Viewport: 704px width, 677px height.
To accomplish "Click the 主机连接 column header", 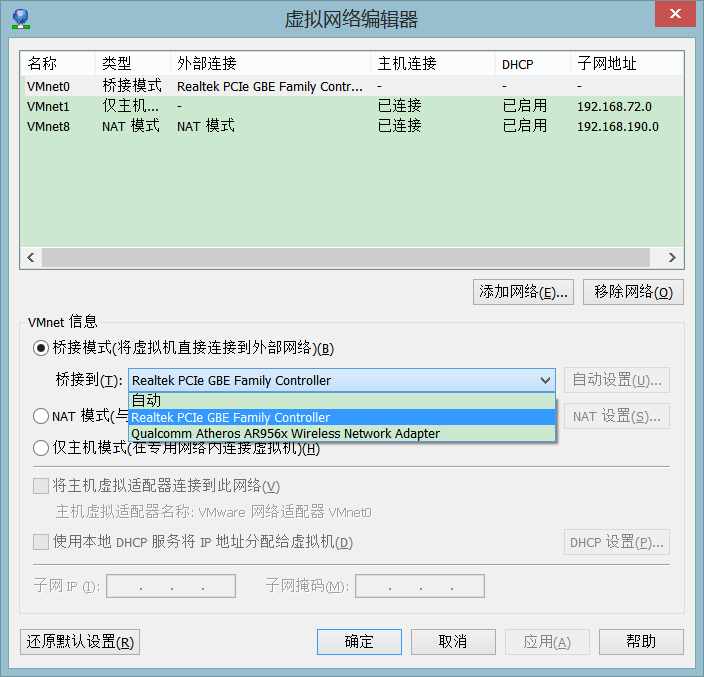I will click(433, 63).
